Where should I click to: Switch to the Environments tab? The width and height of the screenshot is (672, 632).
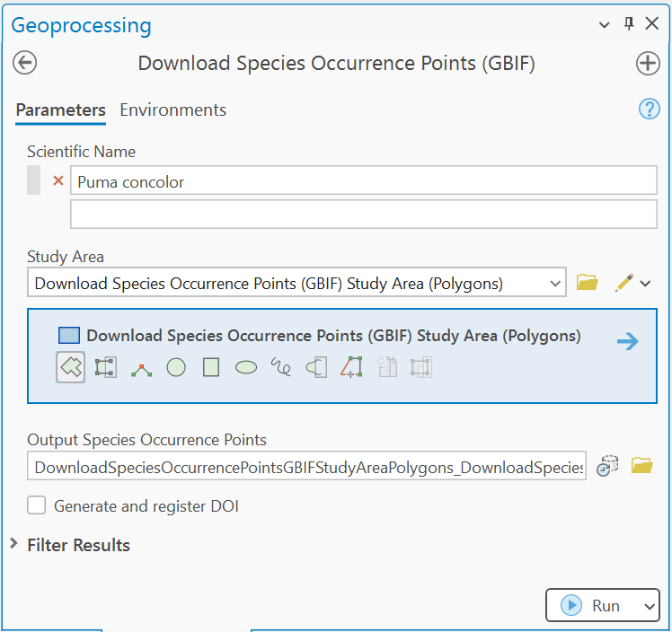coord(172,110)
